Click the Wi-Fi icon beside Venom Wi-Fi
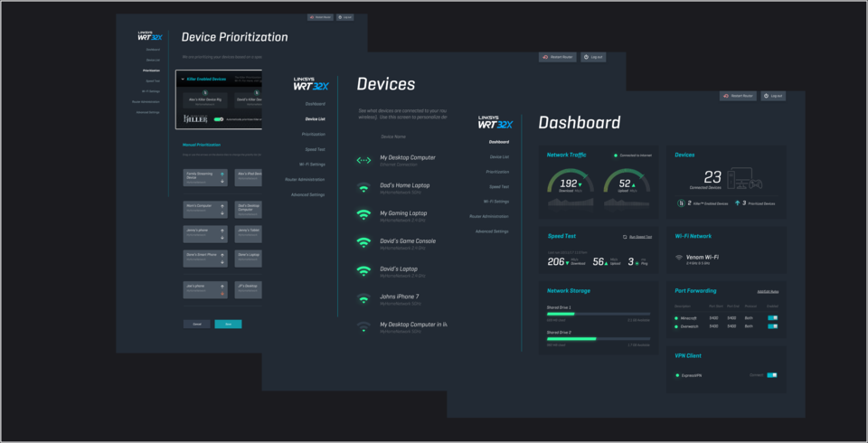Image resolution: width=868 pixels, height=443 pixels. [679, 258]
